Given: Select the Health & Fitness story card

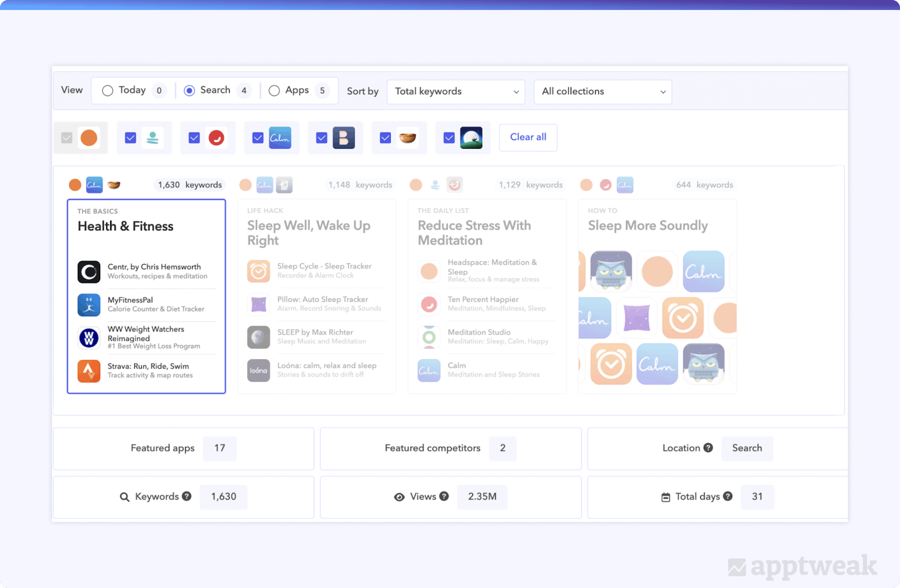Looking at the screenshot, I should pyautogui.click(x=146, y=227).
